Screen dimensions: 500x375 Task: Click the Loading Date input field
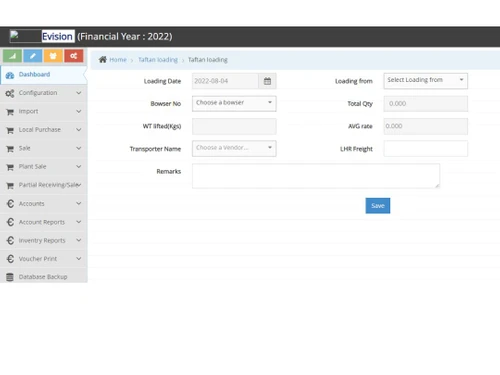tap(225, 81)
